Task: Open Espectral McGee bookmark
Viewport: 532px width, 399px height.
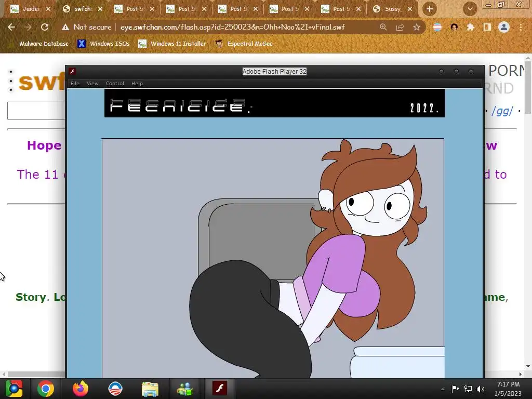Action: point(244,44)
